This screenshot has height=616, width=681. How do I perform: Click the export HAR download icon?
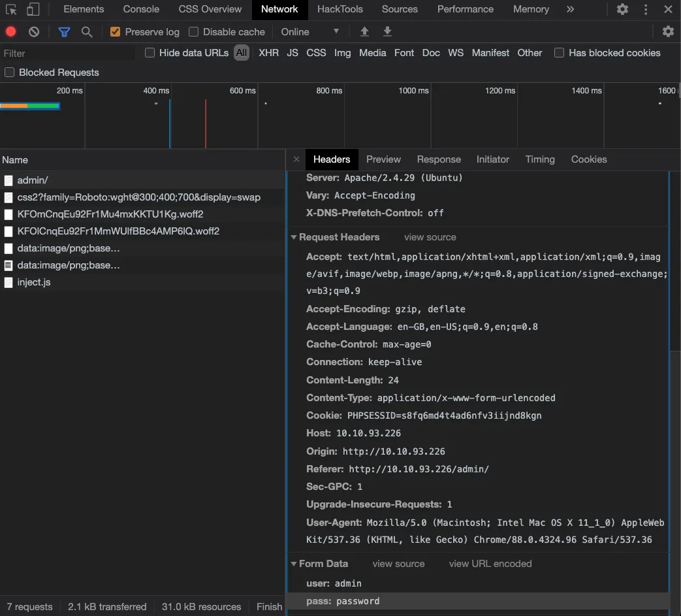click(387, 31)
